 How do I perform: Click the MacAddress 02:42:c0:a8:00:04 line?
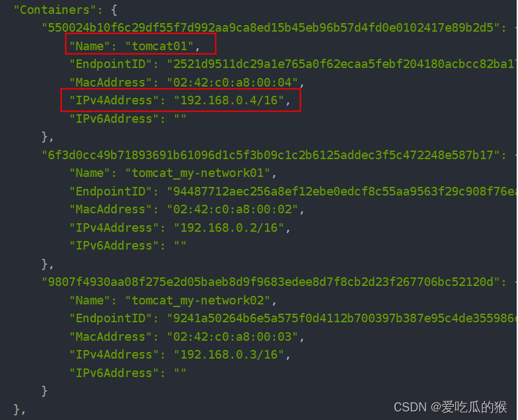pyautogui.click(x=186, y=82)
